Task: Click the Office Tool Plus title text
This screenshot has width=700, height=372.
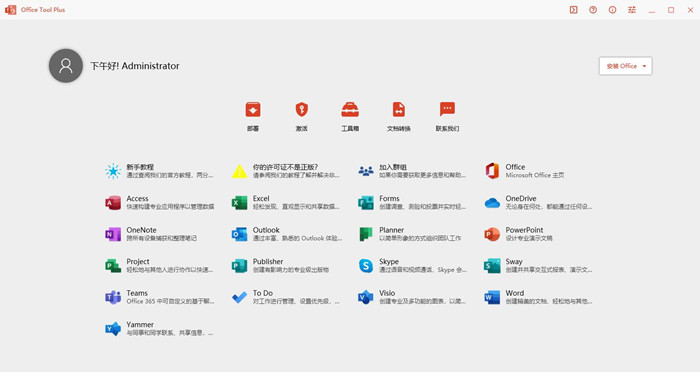Action: point(43,10)
